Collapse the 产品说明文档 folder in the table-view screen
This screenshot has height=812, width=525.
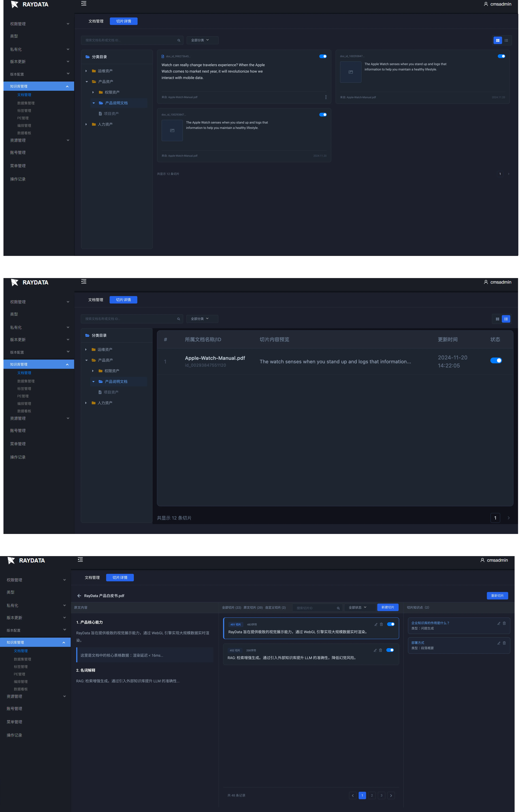pyautogui.click(x=93, y=381)
